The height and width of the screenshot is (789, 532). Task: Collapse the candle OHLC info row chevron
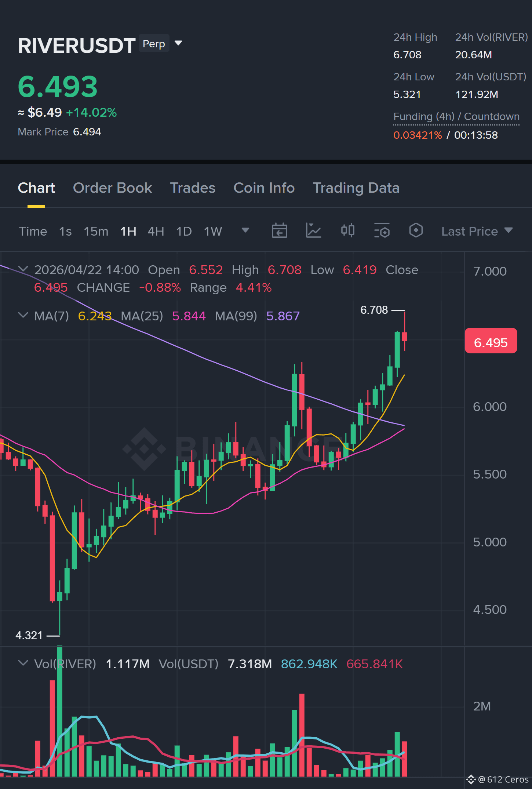coord(23,269)
